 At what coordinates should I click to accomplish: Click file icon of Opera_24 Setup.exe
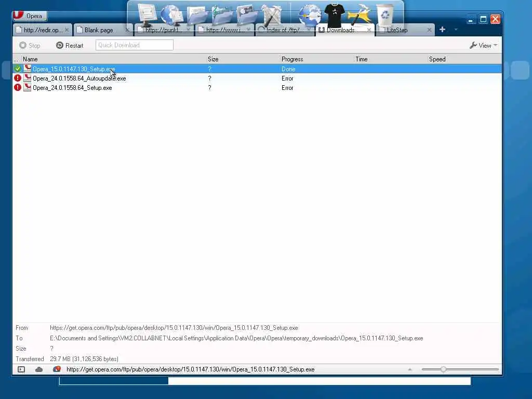[x=28, y=87]
